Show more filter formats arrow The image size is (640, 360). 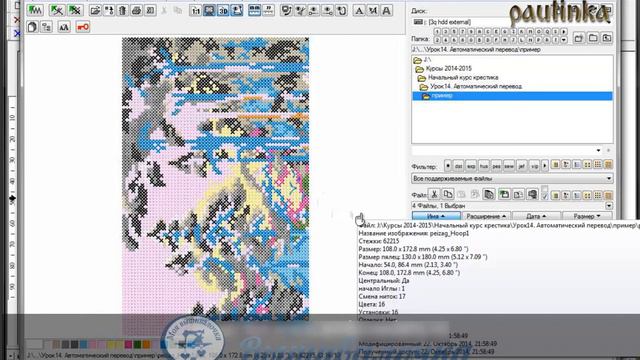(x=544, y=166)
